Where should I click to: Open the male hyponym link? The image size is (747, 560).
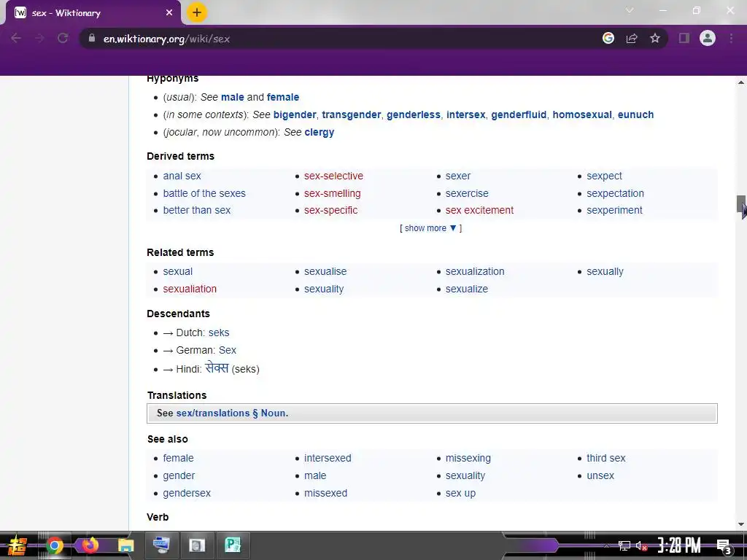[233, 97]
